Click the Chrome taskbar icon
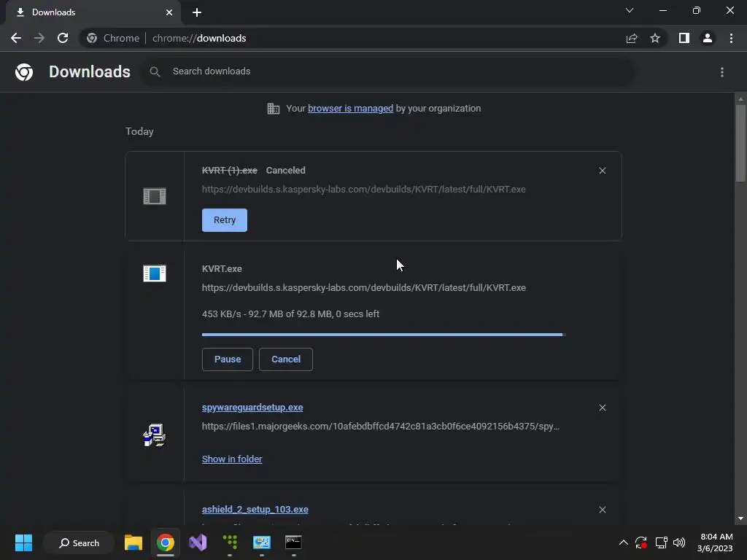Viewport: 747px width, 560px height. coord(166,542)
